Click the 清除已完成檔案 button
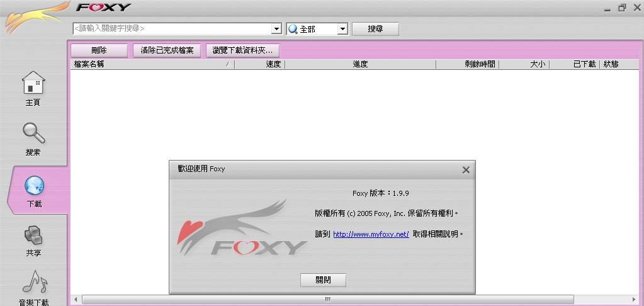This screenshot has height=306, width=644. [167, 50]
